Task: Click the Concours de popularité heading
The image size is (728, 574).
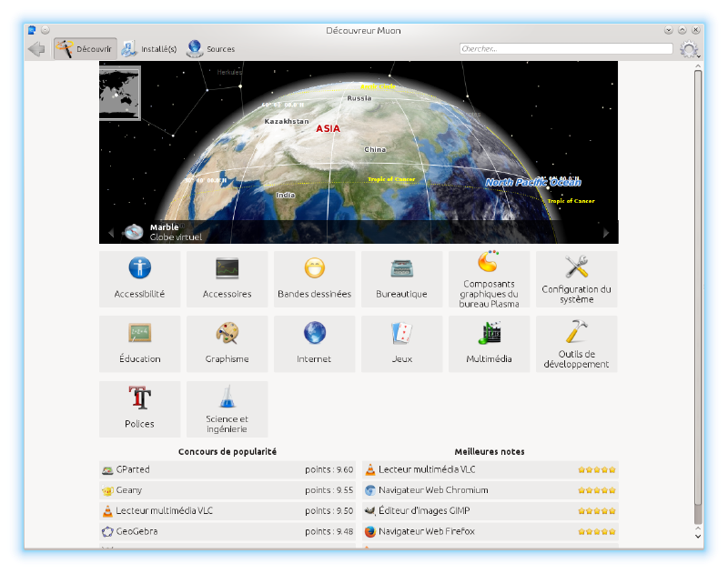Action: pyautogui.click(x=227, y=451)
